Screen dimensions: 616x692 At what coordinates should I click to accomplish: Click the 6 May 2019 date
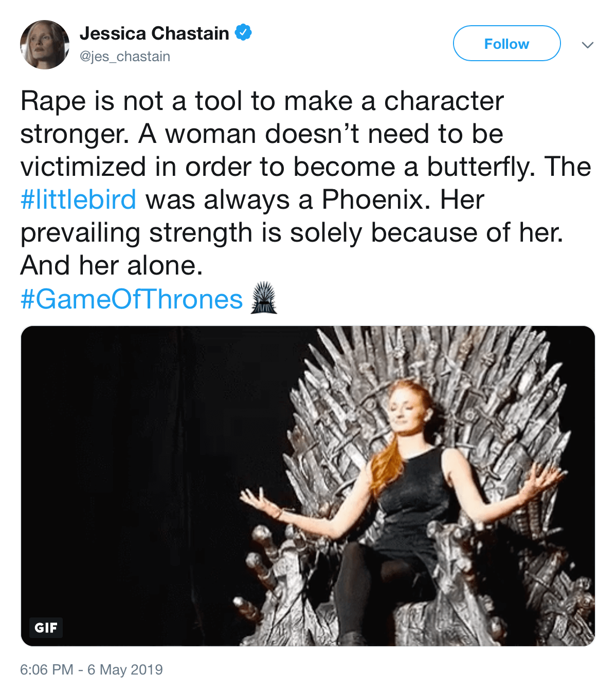point(125,669)
